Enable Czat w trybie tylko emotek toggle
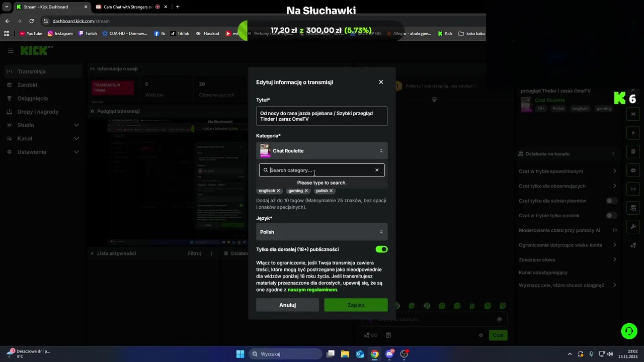The width and height of the screenshot is (644, 362). 611,216
